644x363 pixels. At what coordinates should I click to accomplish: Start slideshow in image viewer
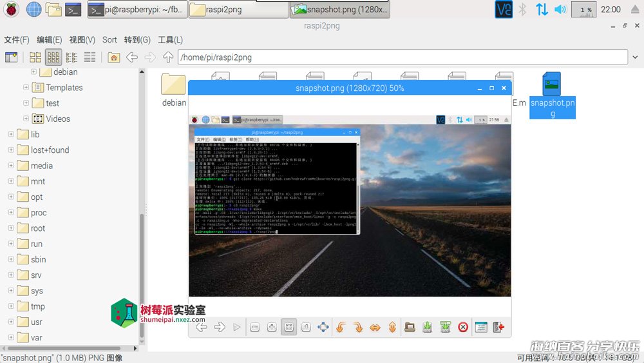pyautogui.click(x=236, y=328)
